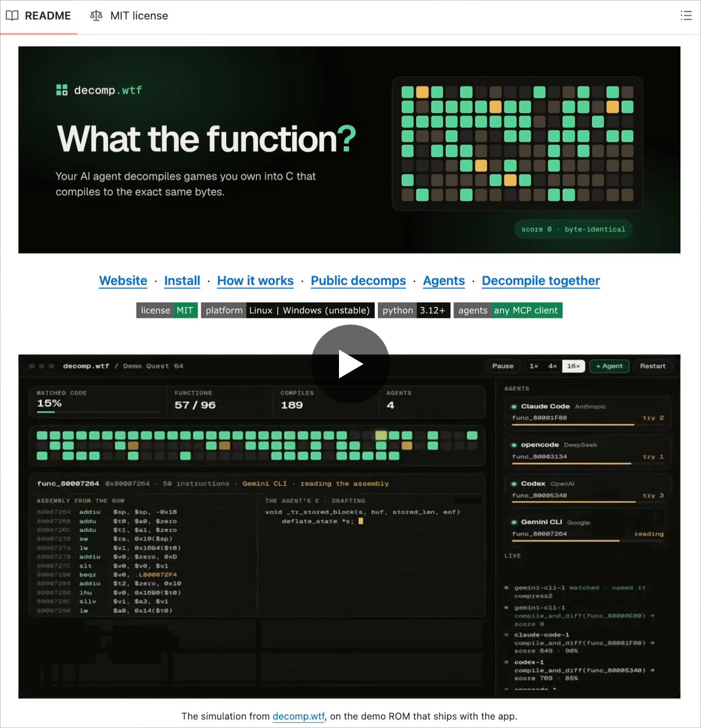Click the FUNCTIONS 57 / 96 stat
This screenshot has height=728, width=701.
point(220,401)
